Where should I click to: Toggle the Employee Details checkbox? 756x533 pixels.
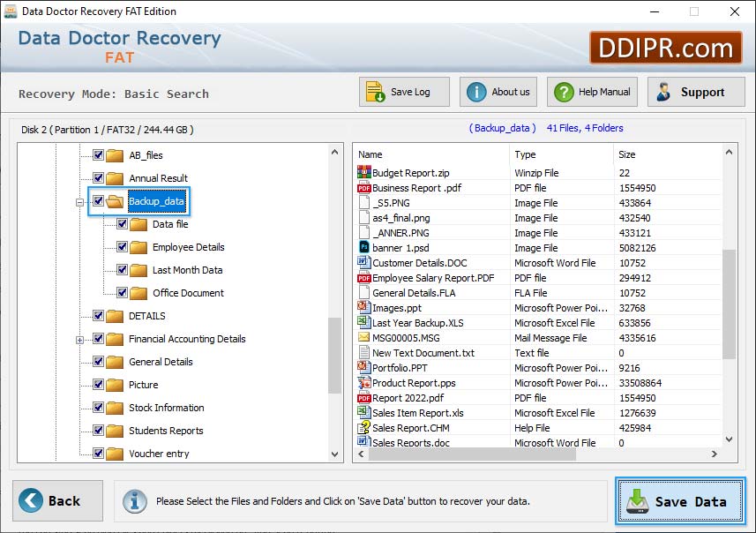coord(122,246)
